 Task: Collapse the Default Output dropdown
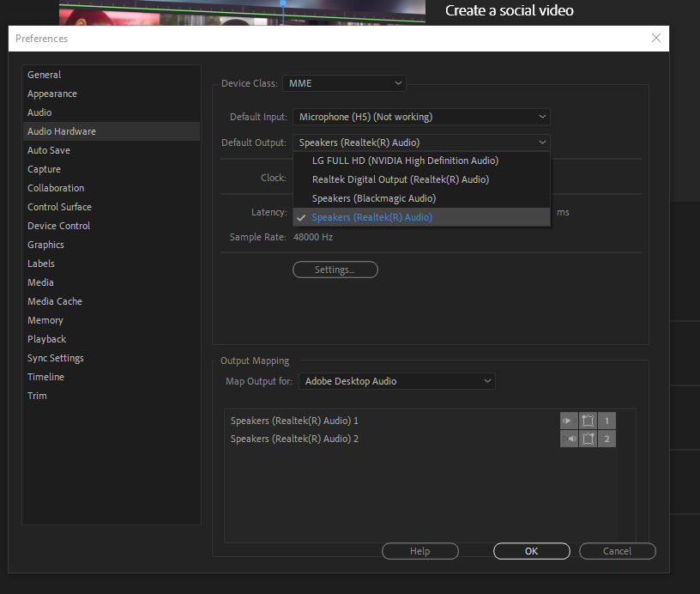(x=421, y=142)
